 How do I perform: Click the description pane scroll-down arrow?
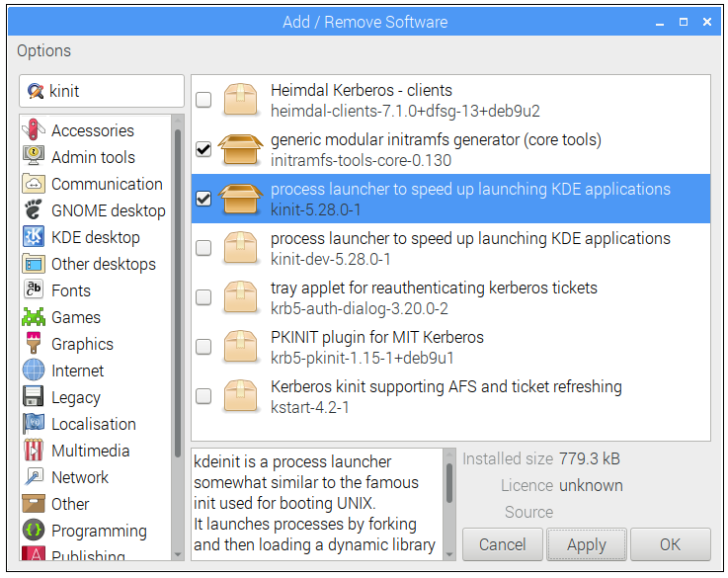449,554
